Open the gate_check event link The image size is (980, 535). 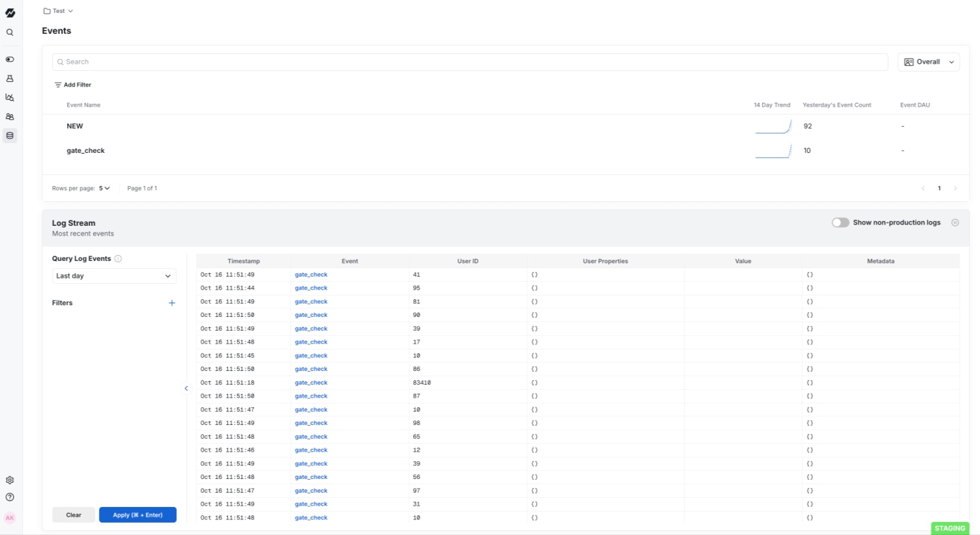(x=310, y=274)
